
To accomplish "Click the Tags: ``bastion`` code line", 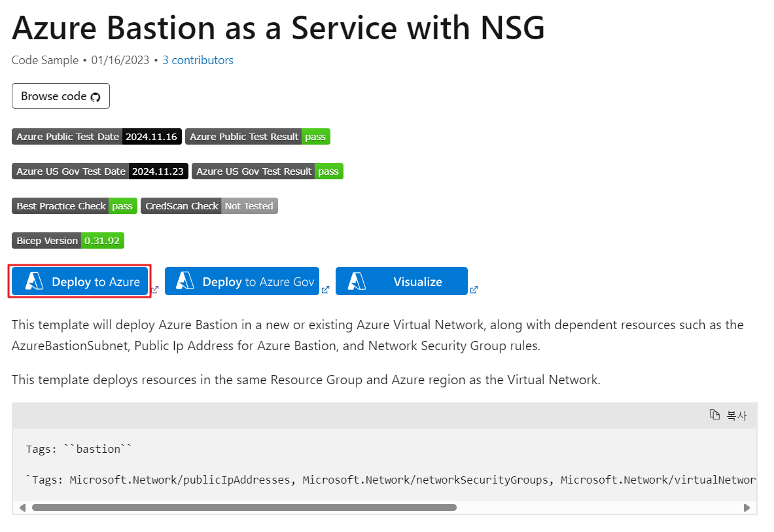I will (x=79, y=449).
